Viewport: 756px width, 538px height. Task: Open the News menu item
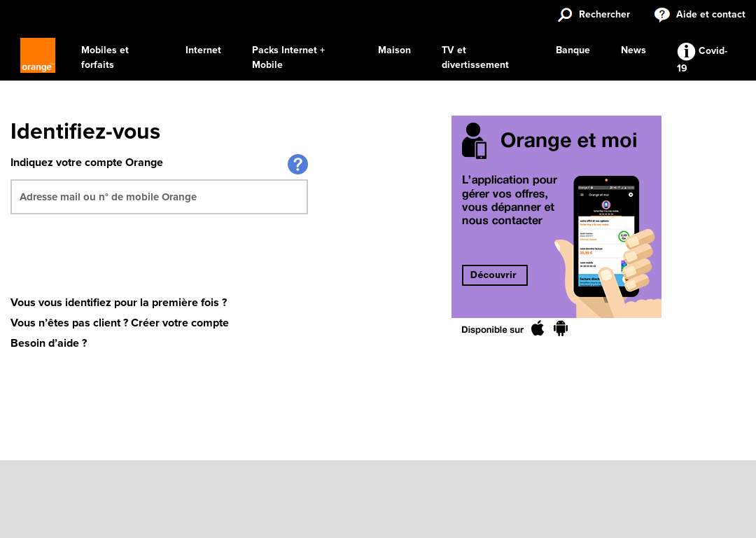(633, 50)
